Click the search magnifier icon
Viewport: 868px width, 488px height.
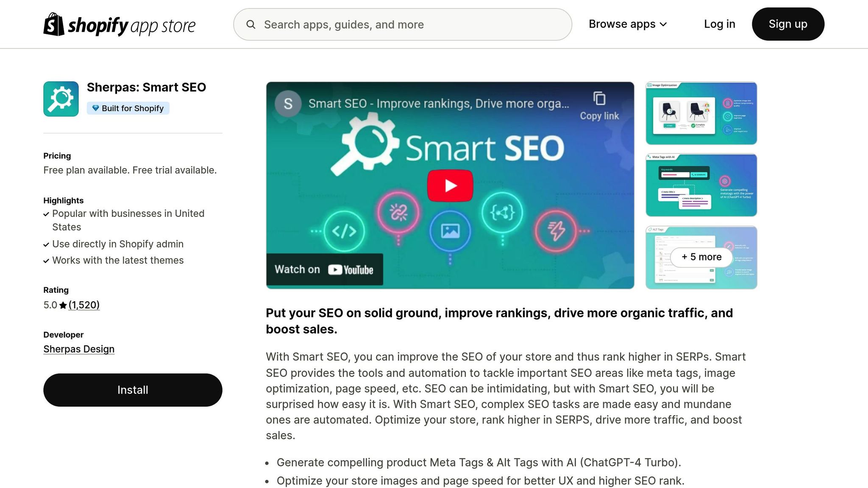click(251, 24)
